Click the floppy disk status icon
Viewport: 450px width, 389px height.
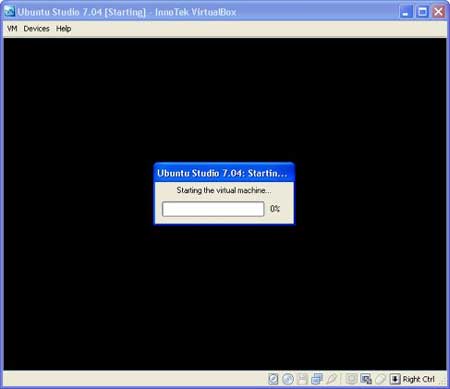click(302, 379)
